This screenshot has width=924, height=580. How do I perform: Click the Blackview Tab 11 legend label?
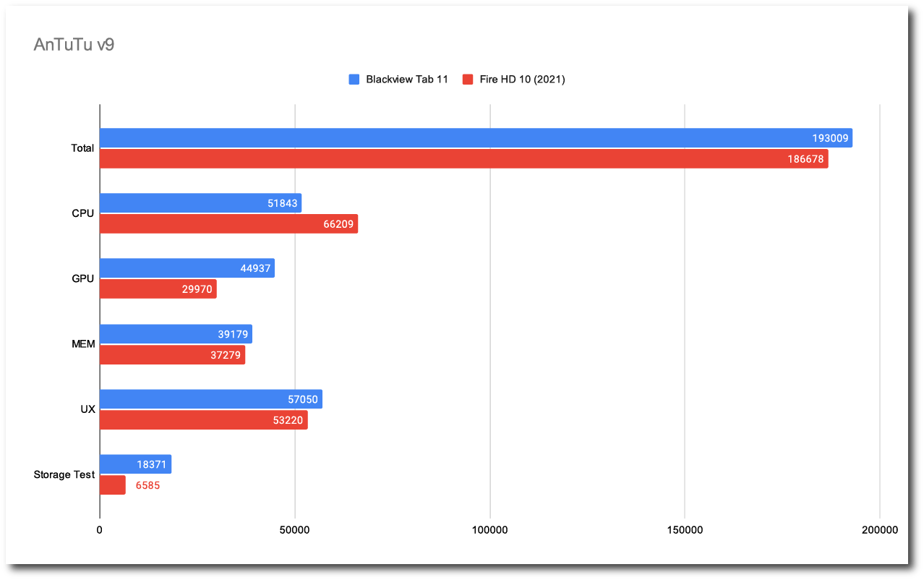click(406, 80)
